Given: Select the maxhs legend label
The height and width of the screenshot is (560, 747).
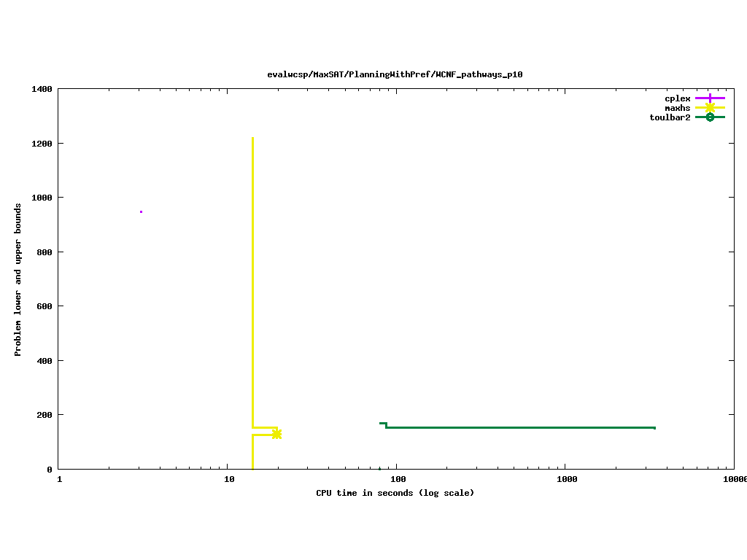Looking at the screenshot, I should point(677,108).
